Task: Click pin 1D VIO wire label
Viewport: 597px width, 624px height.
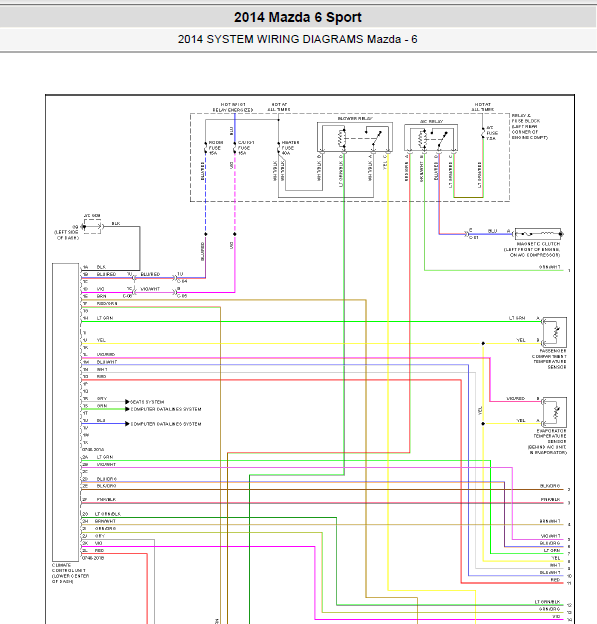Action: tap(100, 289)
